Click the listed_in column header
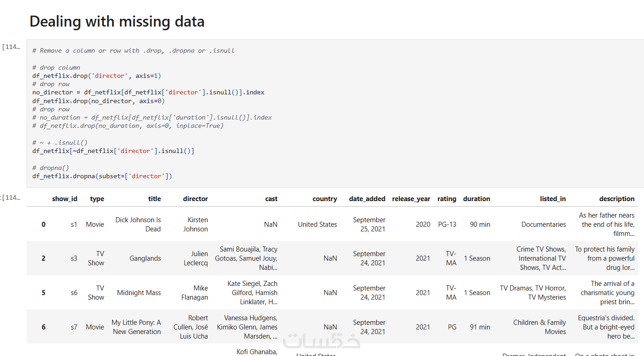 [552, 199]
